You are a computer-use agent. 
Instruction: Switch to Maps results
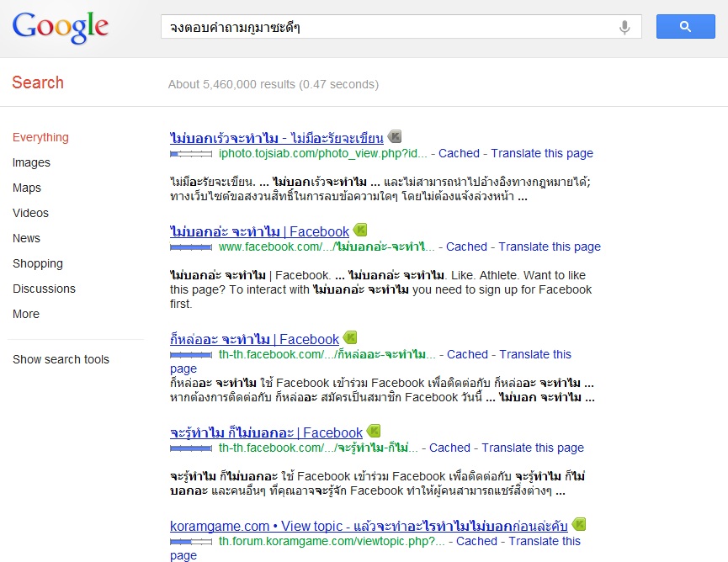[x=27, y=188]
